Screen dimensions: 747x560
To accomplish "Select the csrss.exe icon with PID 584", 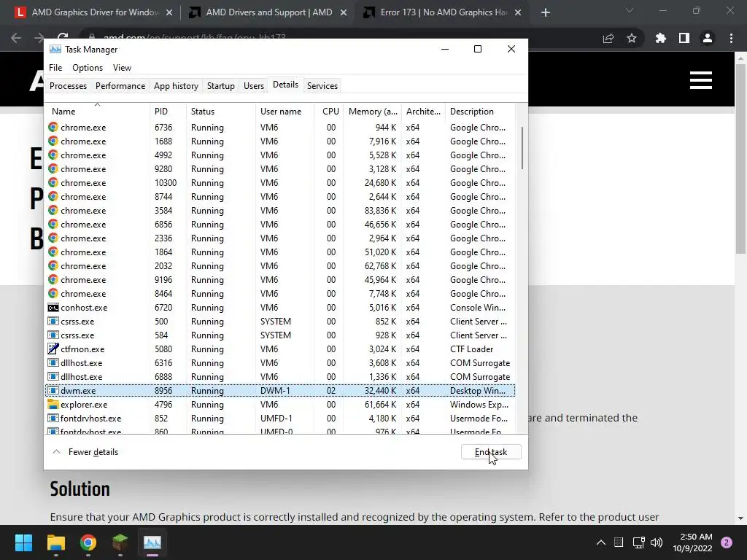I will 53,335.
